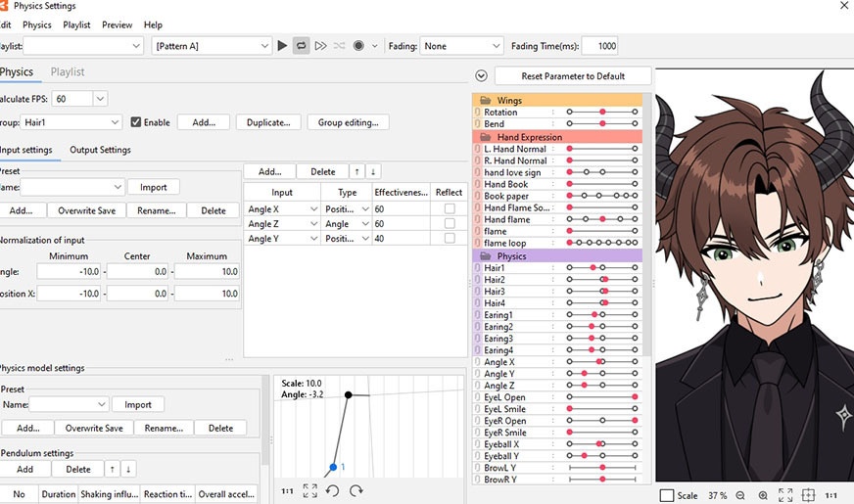Click the fast-forward skip icon
Screen dimensions: 854x504
[x=321, y=46]
